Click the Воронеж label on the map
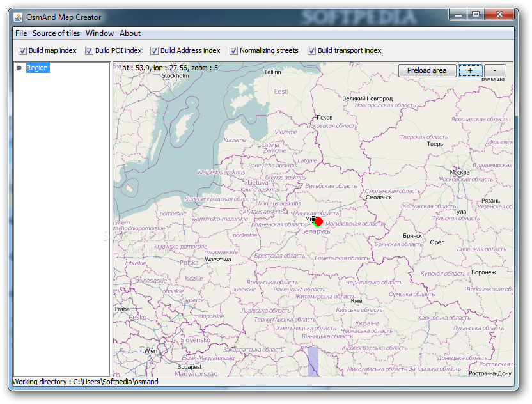 (483, 272)
